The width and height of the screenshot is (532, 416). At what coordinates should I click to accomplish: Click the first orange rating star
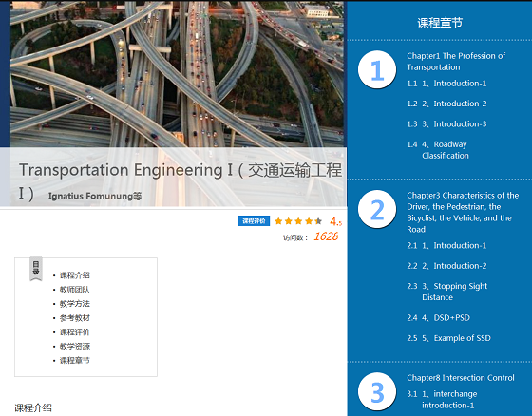pos(278,221)
